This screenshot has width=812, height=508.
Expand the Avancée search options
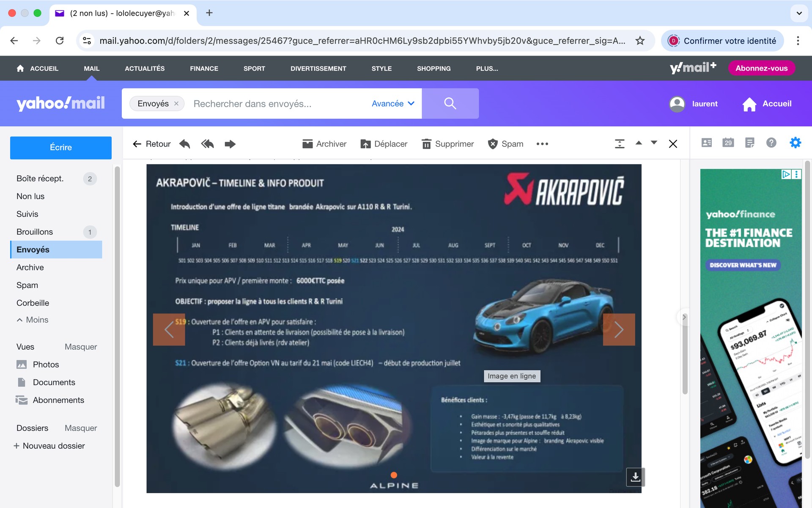point(393,104)
